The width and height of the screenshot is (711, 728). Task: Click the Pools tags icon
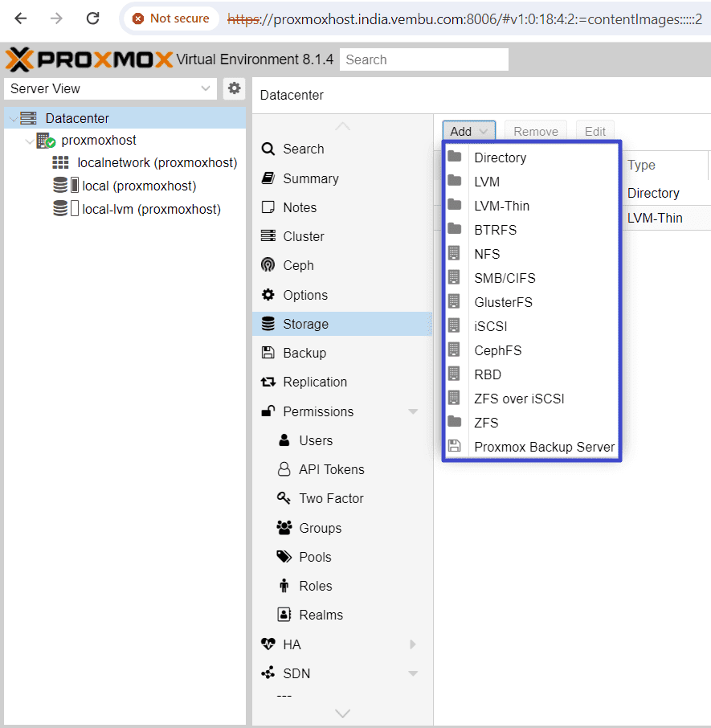[x=284, y=556]
